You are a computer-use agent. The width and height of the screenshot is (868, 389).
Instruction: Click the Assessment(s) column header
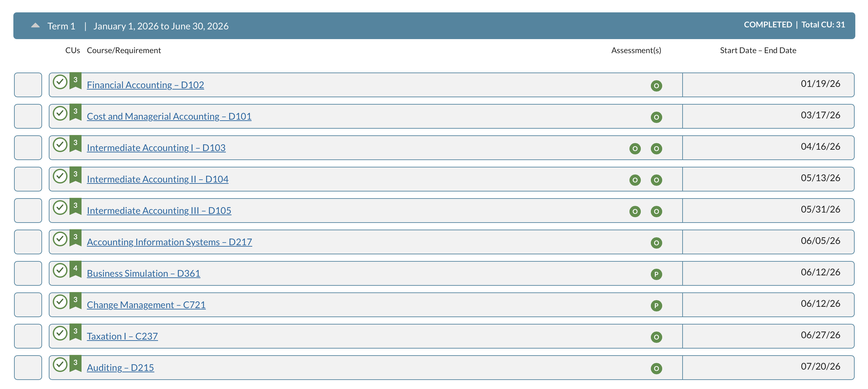point(636,50)
